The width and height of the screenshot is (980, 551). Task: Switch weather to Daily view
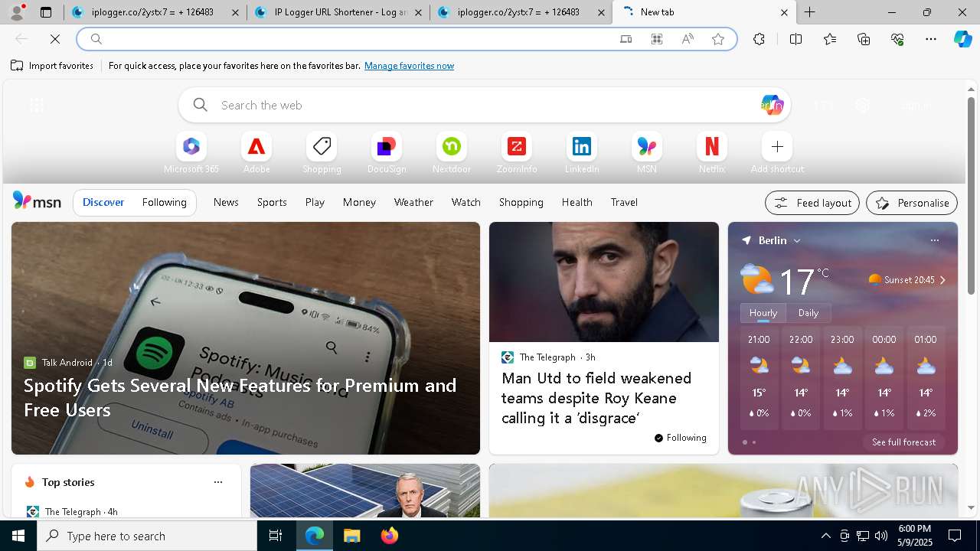coord(808,313)
